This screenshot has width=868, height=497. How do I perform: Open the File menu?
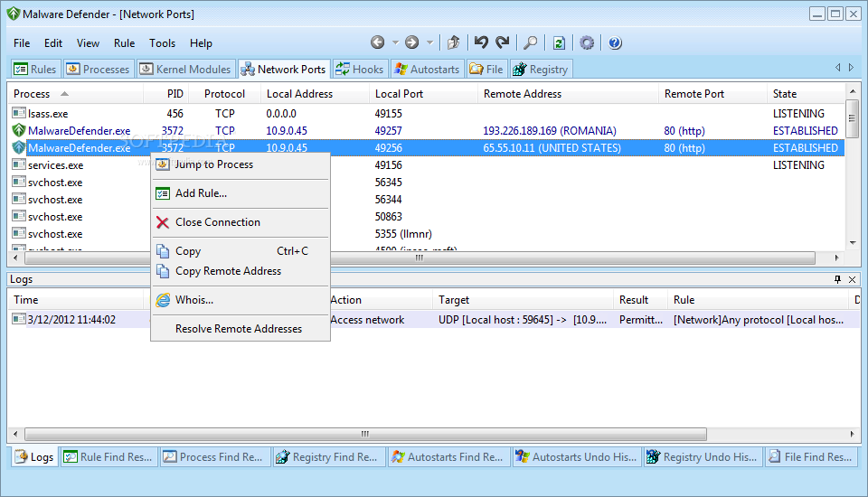pos(22,43)
